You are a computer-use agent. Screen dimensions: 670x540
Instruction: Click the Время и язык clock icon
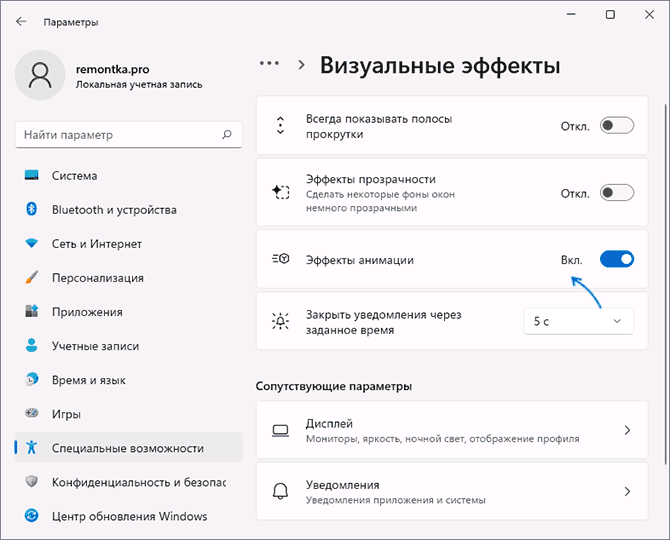coord(32,379)
